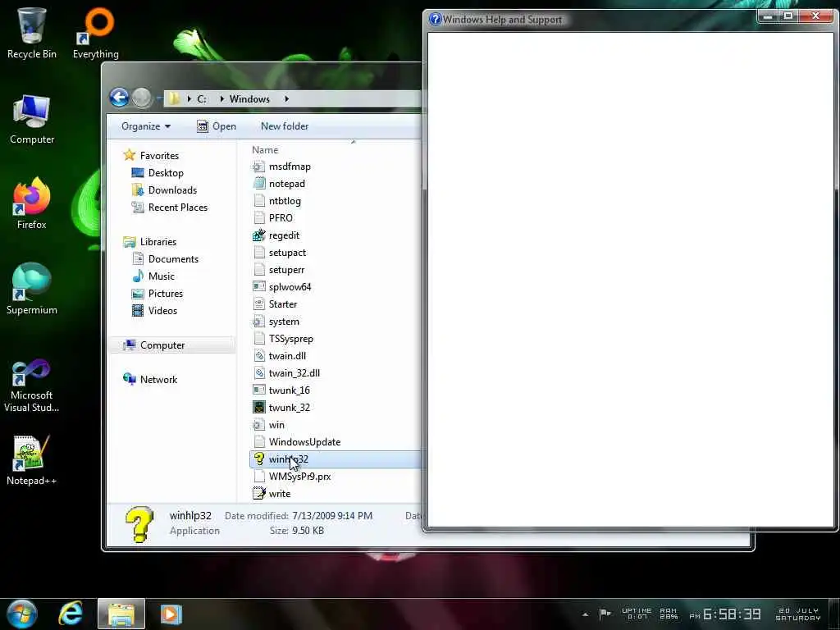This screenshot has width=840, height=630.
Task: Launch Internet Explorer from taskbar
Action: tap(71, 614)
